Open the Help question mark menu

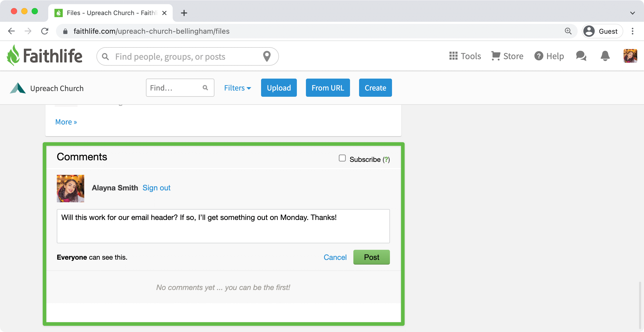[549, 56]
